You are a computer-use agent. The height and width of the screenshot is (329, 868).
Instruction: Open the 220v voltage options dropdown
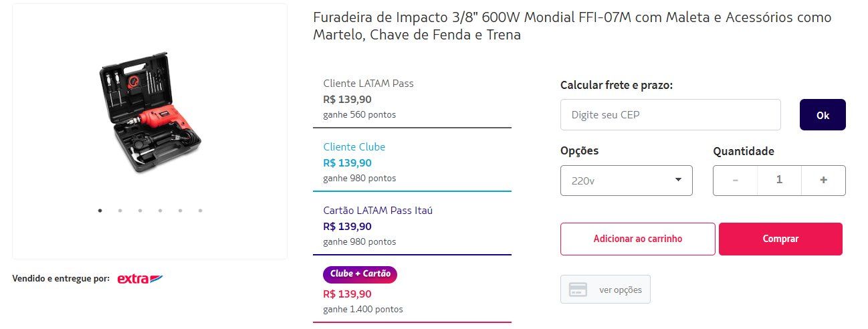tap(627, 181)
